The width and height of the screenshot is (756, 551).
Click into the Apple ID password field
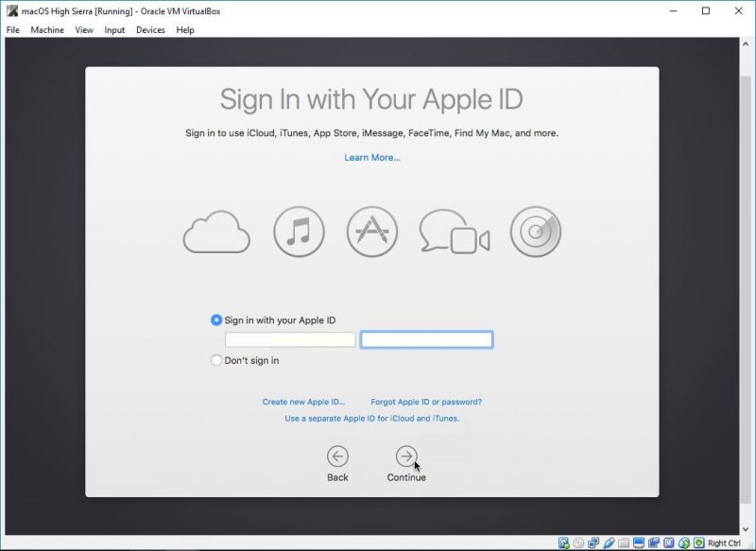(x=427, y=339)
